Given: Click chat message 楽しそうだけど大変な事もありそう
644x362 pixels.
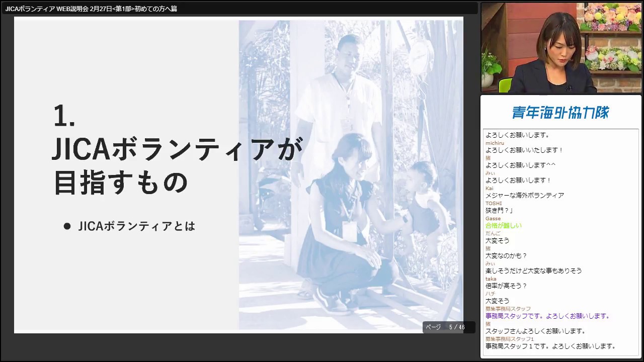Looking at the screenshot, I should (533, 270).
